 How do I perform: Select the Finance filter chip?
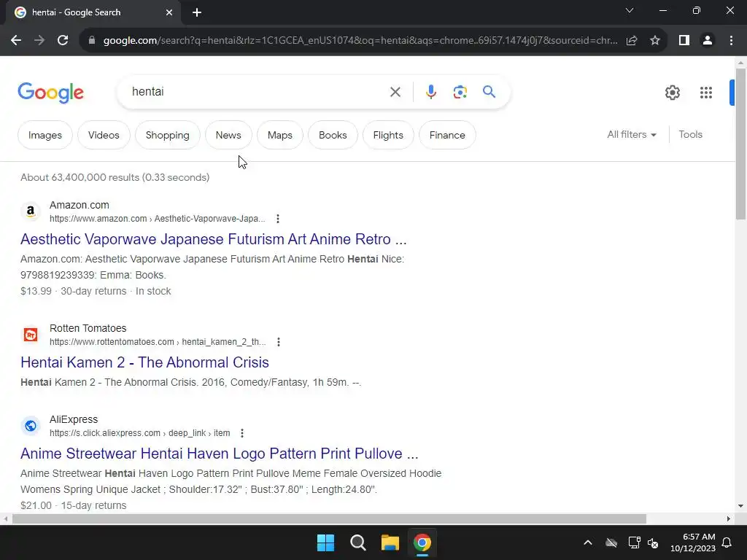click(447, 135)
